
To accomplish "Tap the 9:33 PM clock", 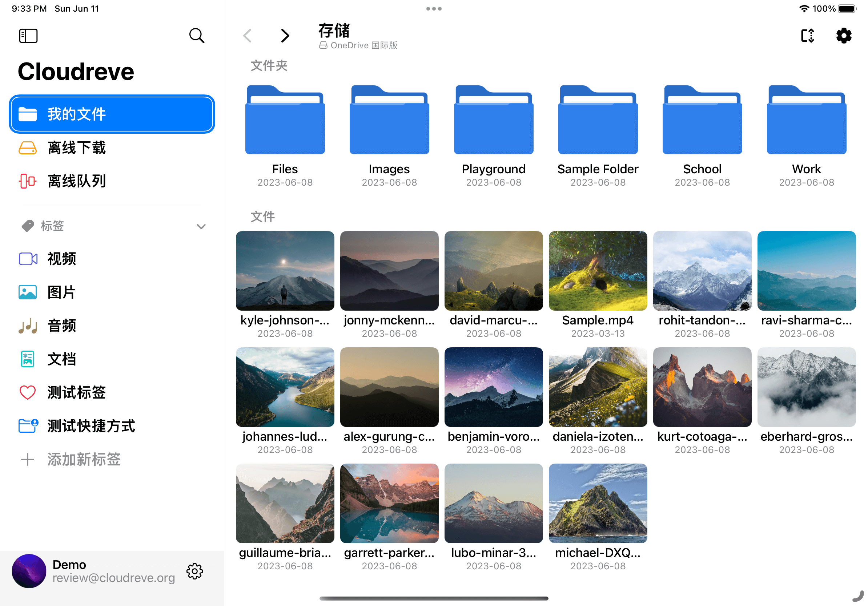I will 29,9.
